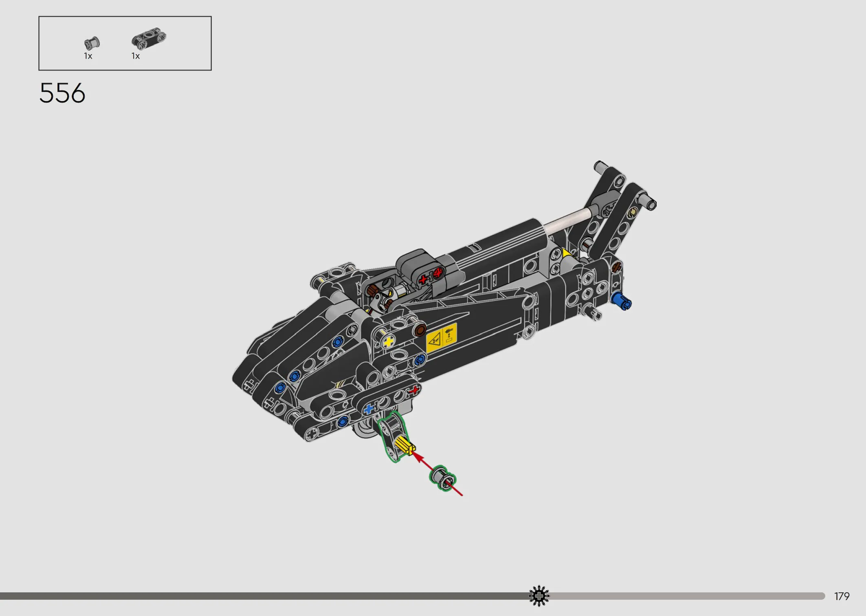This screenshot has width=866, height=616.
Task: Click the remaining portion of the progress bar
Action: [x=687, y=596]
